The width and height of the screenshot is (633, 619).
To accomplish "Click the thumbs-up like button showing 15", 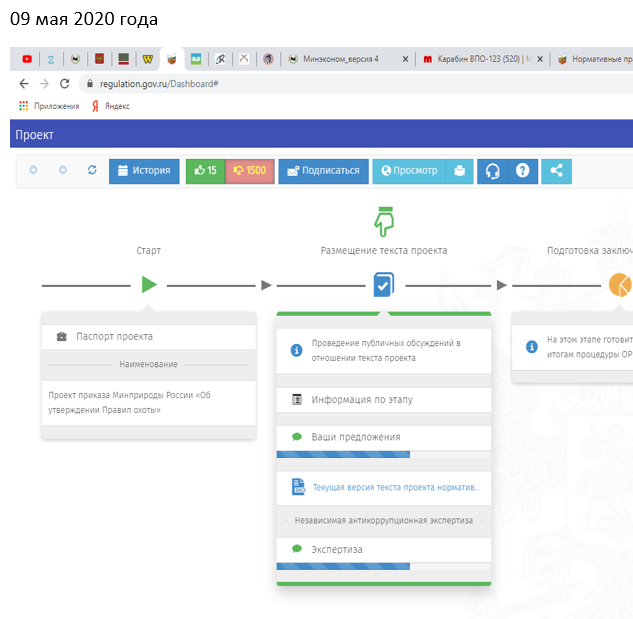I will 207,171.
